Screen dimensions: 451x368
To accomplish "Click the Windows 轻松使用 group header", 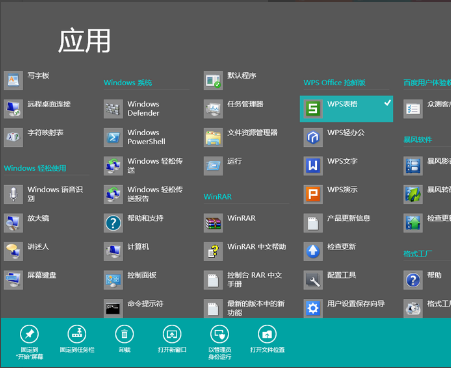I will pos(35,168).
